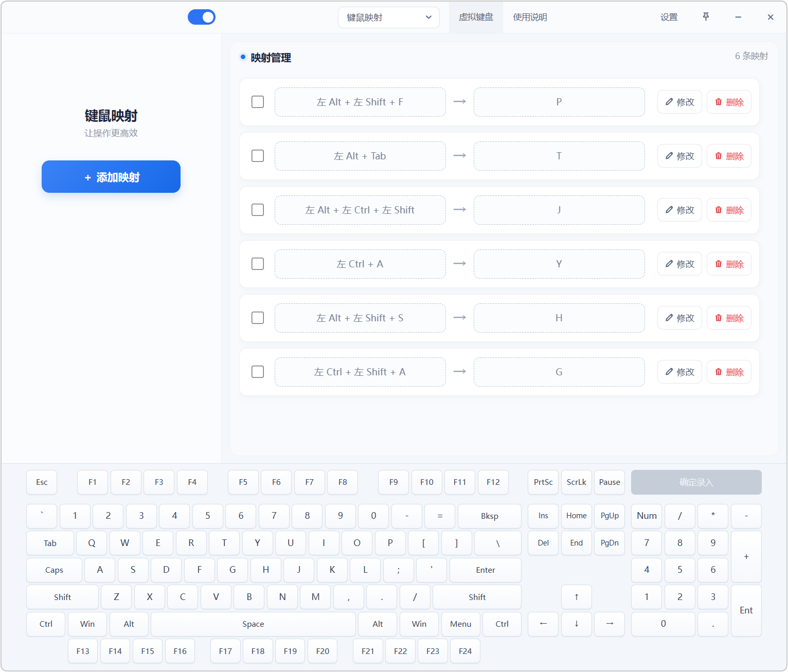Click the 确定录入 button
This screenshot has height=672, width=788.
click(696, 482)
